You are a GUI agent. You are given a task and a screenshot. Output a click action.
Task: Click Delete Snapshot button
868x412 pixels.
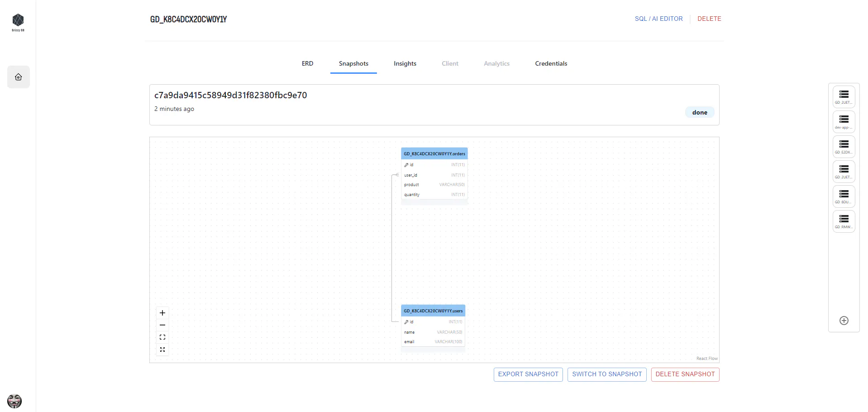pos(685,374)
